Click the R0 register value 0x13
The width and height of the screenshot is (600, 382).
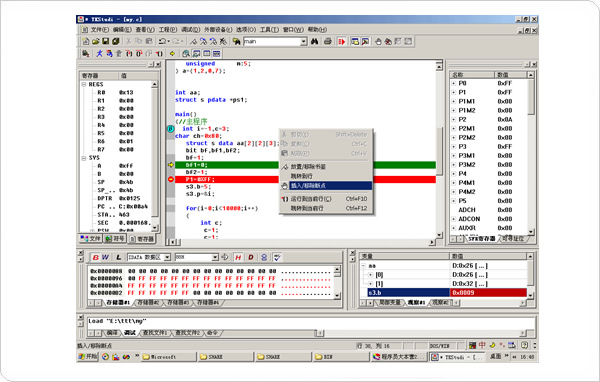click(x=126, y=92)
